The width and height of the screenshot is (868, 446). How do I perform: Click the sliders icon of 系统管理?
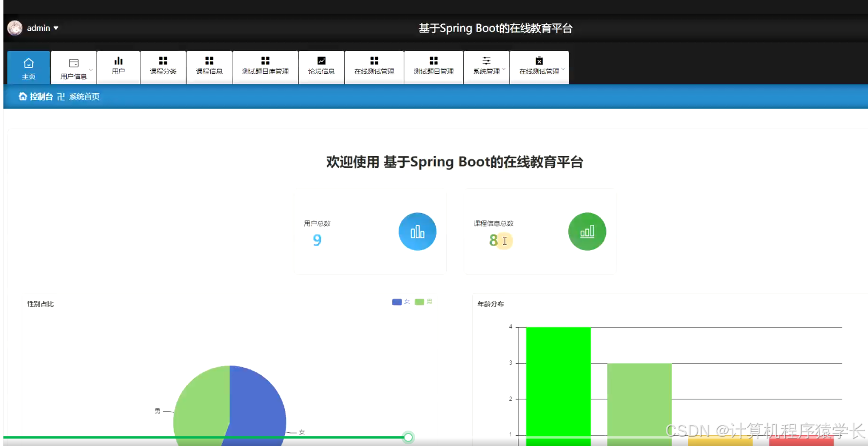pyautogui.click(x=487, y=61)
